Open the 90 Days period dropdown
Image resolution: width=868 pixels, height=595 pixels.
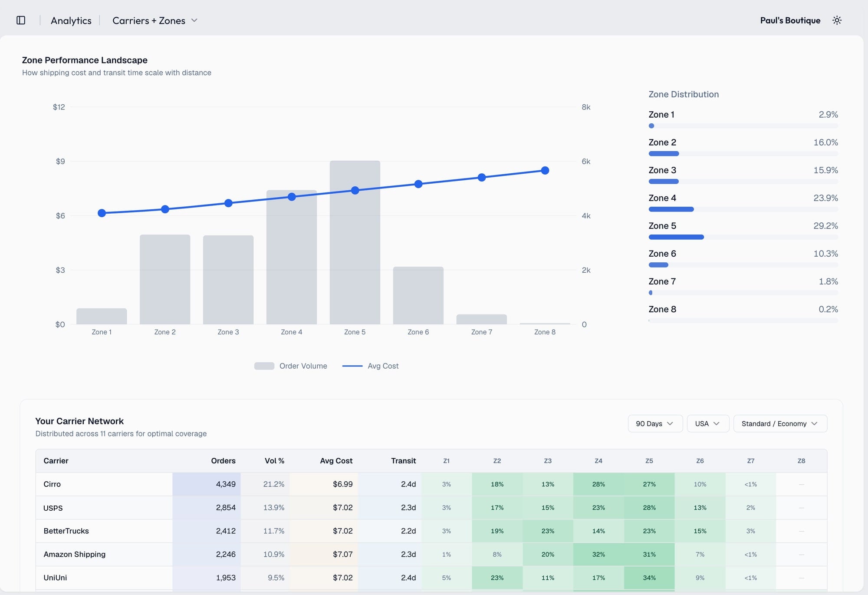(655, 423)
